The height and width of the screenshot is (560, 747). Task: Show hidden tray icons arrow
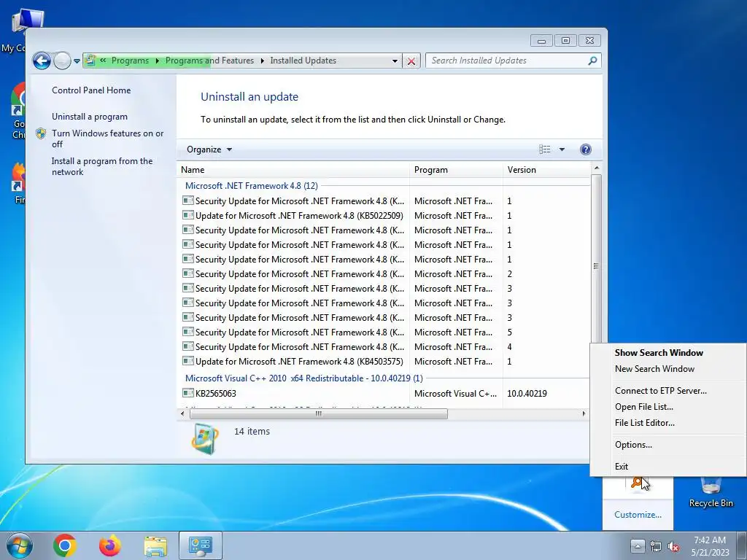coord(638,546)
